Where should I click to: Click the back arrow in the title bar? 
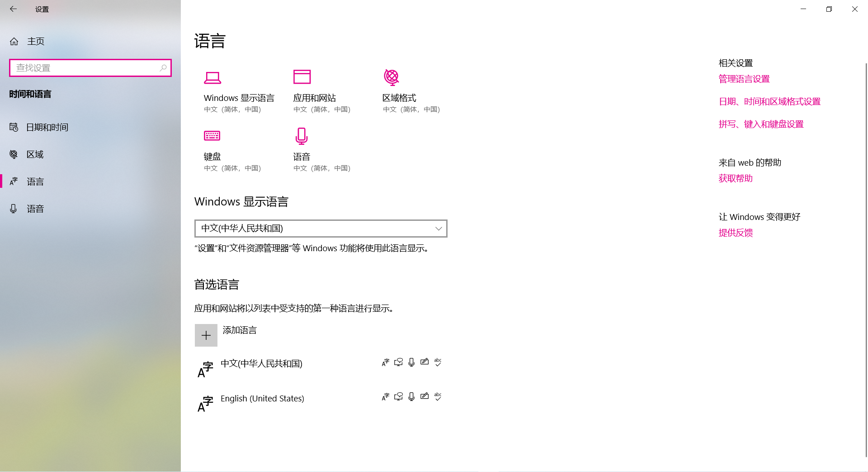point(13,9)
